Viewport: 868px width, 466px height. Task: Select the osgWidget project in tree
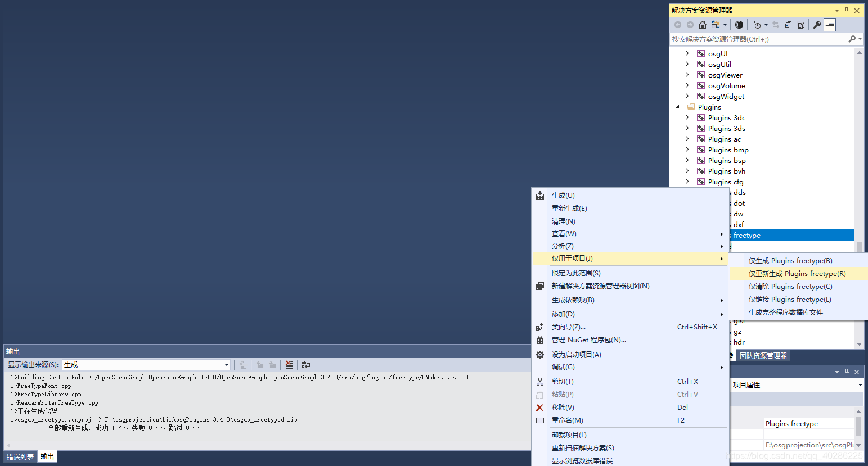(726, 96)
